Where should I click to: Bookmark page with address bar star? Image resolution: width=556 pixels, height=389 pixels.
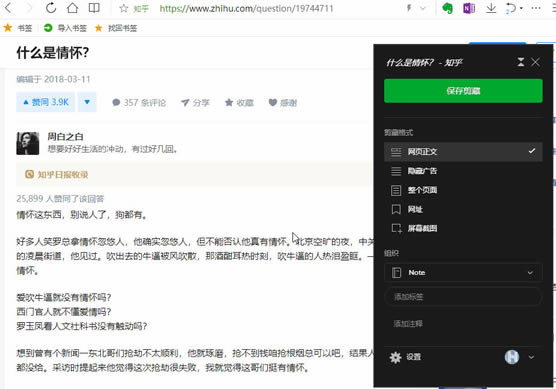point(123,8)
